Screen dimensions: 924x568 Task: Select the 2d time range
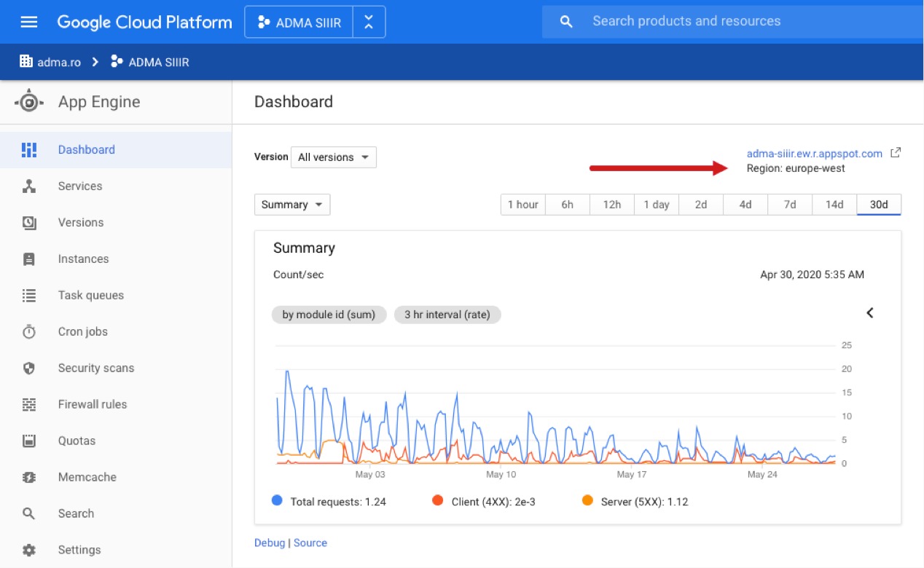(x=701, y=205)
